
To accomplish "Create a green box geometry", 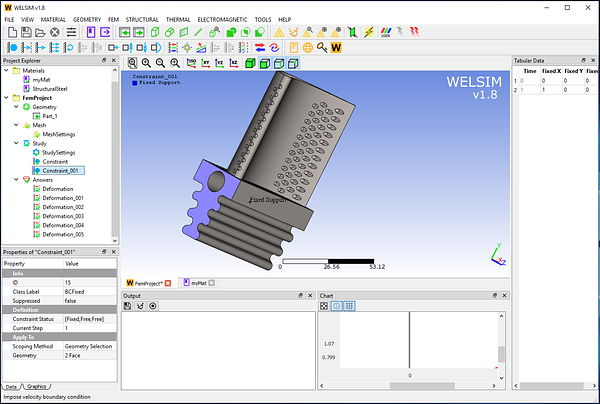I will point(155,32).
